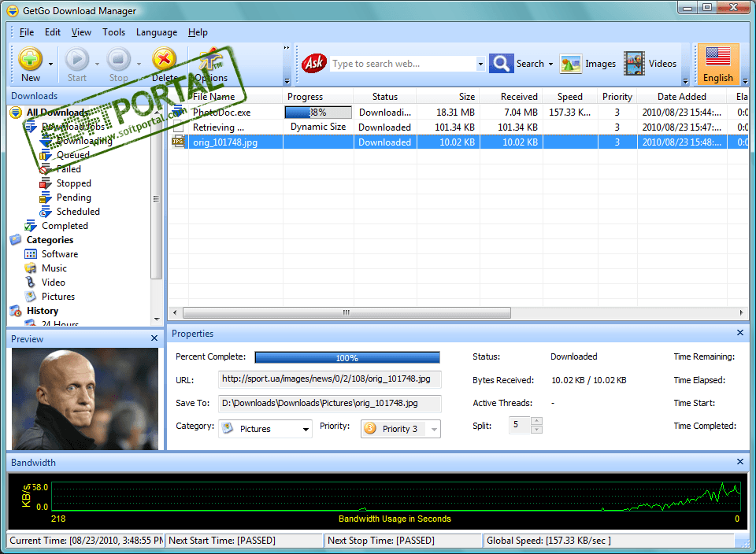
Task: Open the Tools menu
Action: click(x=113, y=32)
